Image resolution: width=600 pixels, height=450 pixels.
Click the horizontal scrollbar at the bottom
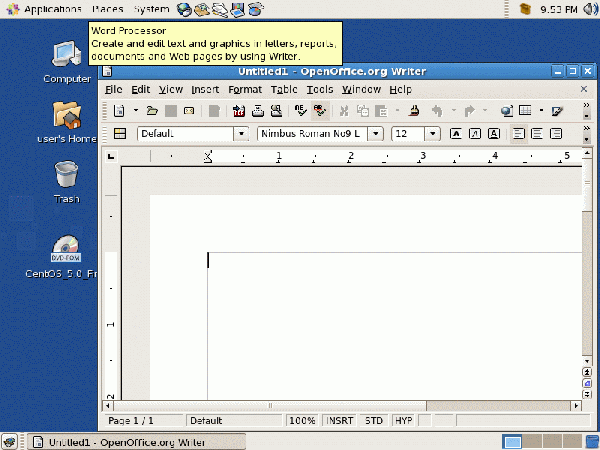point(340,406)
